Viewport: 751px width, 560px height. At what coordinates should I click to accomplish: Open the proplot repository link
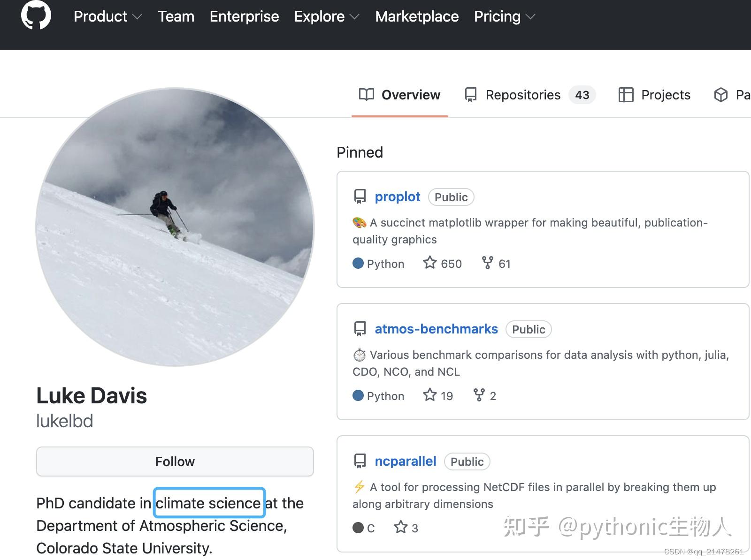click(397, 197)
